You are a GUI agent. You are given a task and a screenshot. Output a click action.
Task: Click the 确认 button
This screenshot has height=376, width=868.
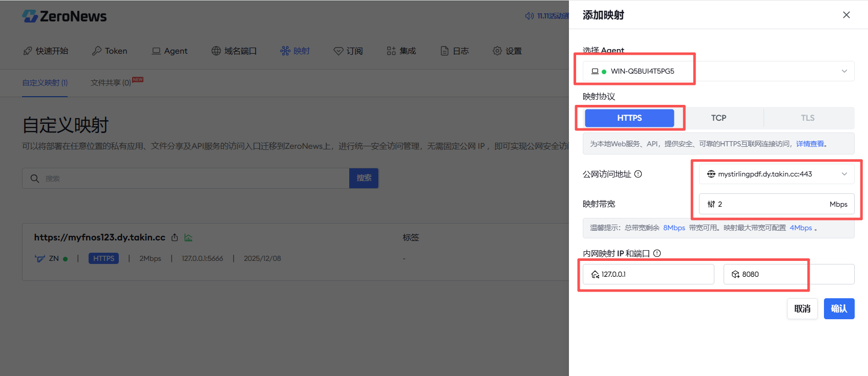[838, 309]
